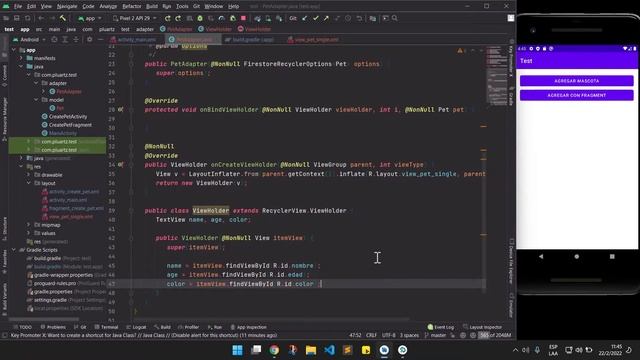Tap the emulator Home circle button
640x360 pixels.
click(x=577, y=257)
